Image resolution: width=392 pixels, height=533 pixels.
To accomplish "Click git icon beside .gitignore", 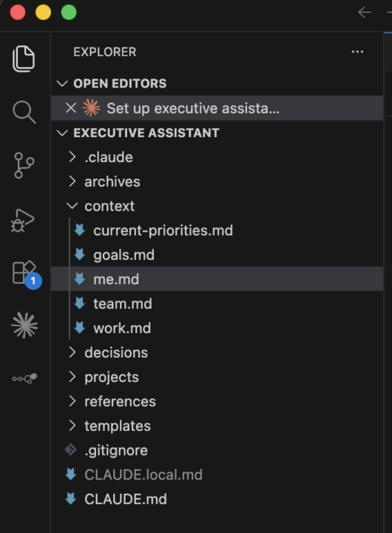I will coord(71,450).
